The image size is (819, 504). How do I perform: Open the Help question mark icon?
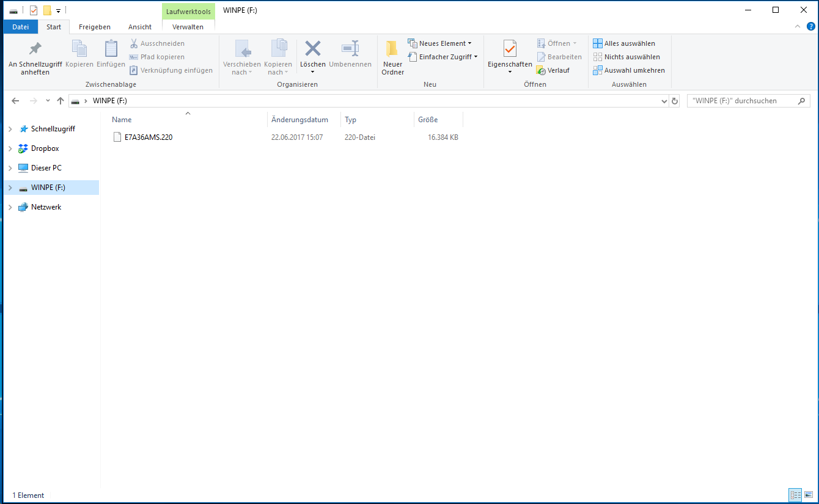[811, 26]
